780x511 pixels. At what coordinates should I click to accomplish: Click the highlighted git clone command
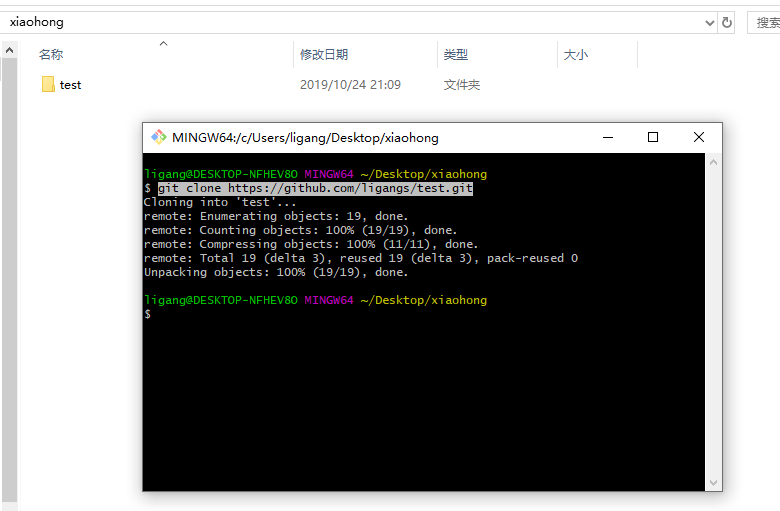tap(315, 188)
